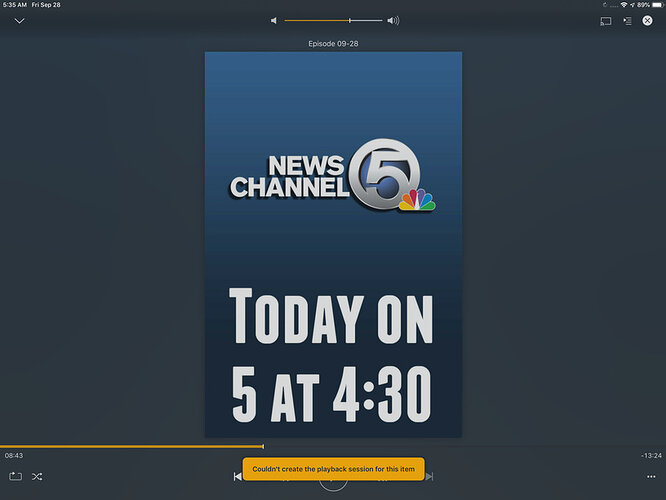The image size is (666, 500).
Task: Tap the NewsChannel 5 artwork
Action: coord(333,245)
